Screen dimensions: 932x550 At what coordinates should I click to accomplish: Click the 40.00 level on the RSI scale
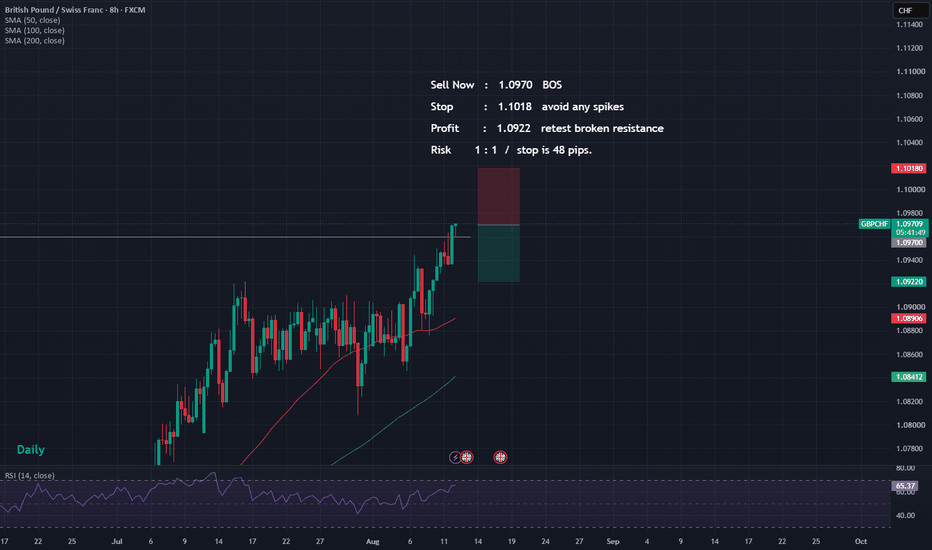tap(905, 516)
